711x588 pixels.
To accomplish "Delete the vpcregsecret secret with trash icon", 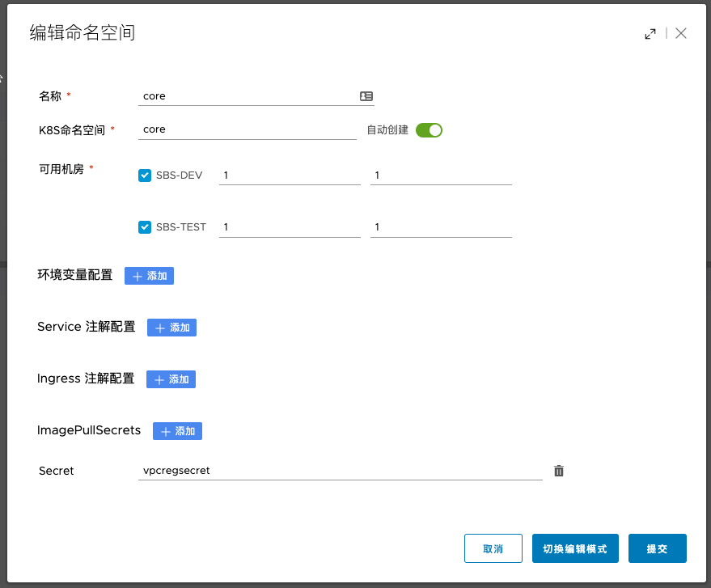I will tap(558, 471).
